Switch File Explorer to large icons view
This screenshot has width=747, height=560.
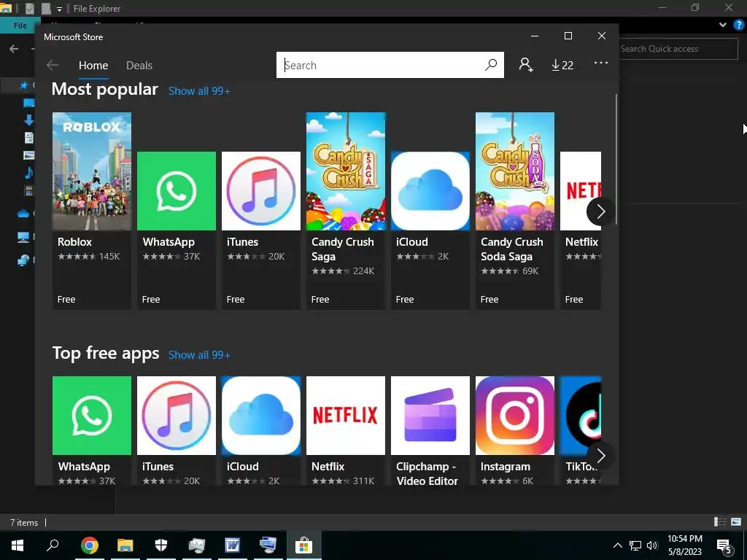point(736,522)
